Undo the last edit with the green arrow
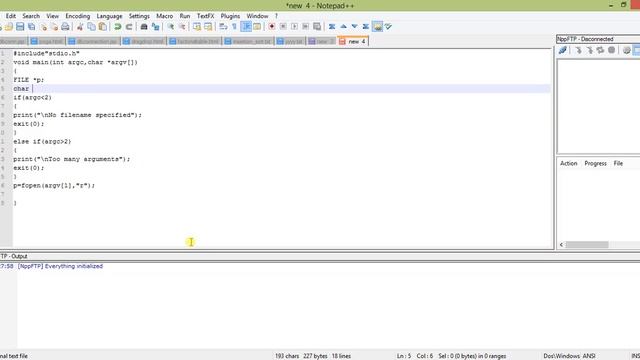Screen dimensions: 640x360 [118, 27]
